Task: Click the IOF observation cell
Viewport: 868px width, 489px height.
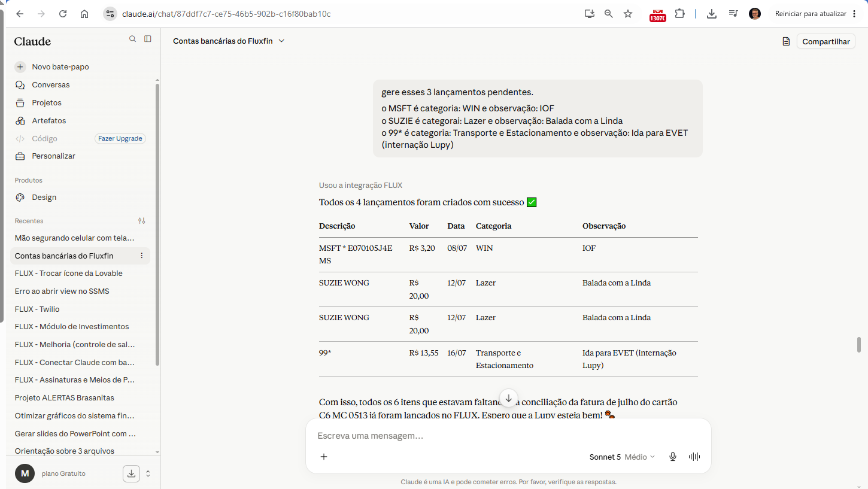Action: pyautogui.click(x=589, y=248)
